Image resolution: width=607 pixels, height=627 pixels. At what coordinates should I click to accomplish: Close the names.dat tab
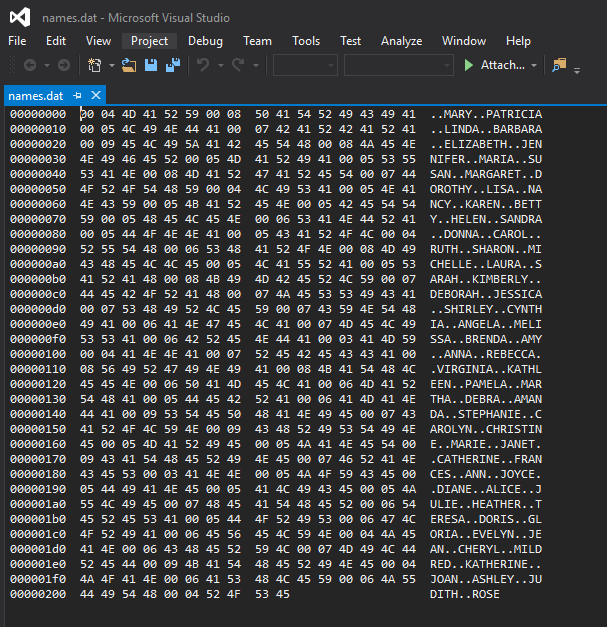click(x=96, y=96)
